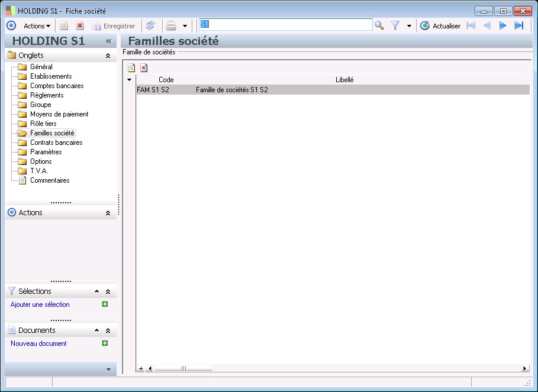Screen dimensions: 538x392
Task: Sort by the Code column header
Action: click(166, 80)
